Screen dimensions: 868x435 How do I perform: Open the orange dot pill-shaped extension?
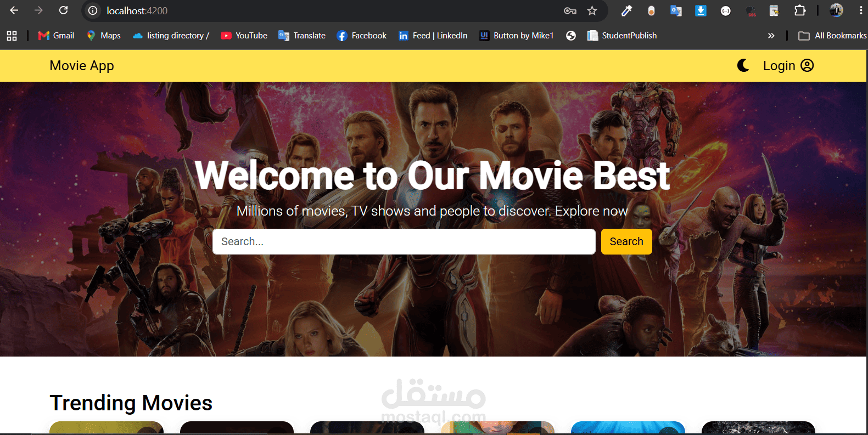tap(651, 10)
